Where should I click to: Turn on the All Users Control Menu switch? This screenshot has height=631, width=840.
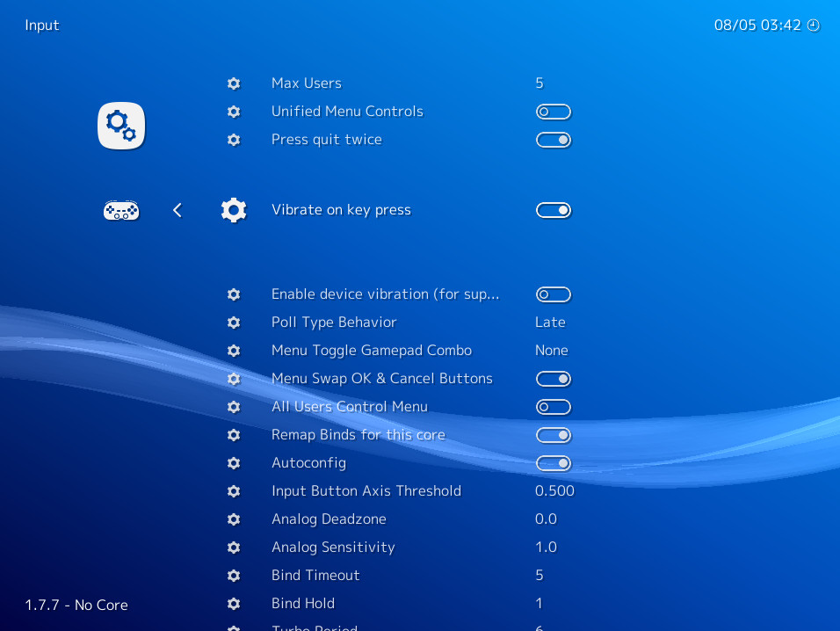(x=554, y=407)
